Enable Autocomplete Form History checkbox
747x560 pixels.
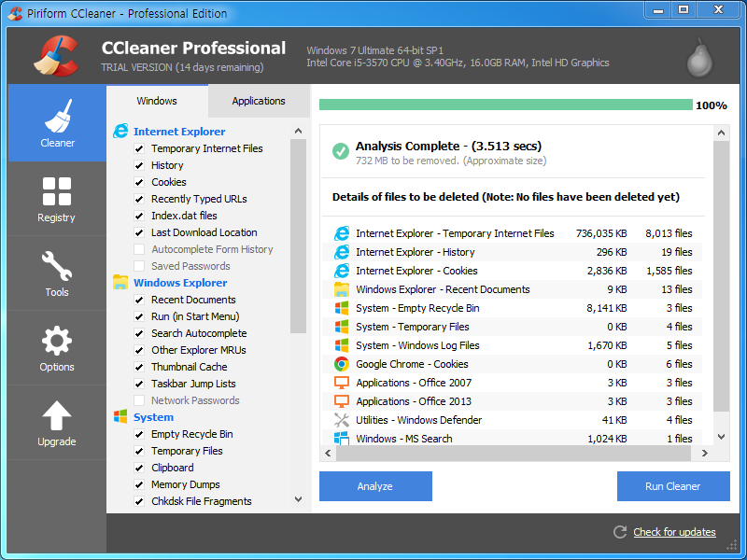pyautogui.click(x=139, y=249)
